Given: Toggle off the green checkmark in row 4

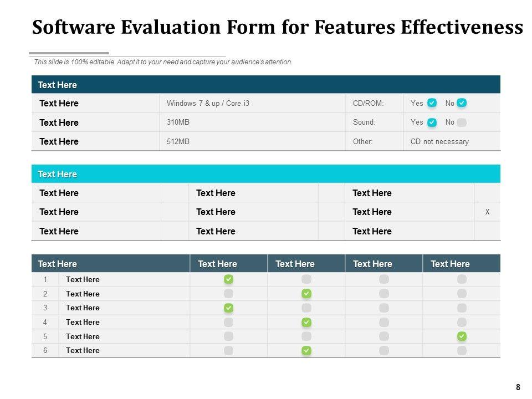Looking at the screenshot, I should click(x=306, y=322).
